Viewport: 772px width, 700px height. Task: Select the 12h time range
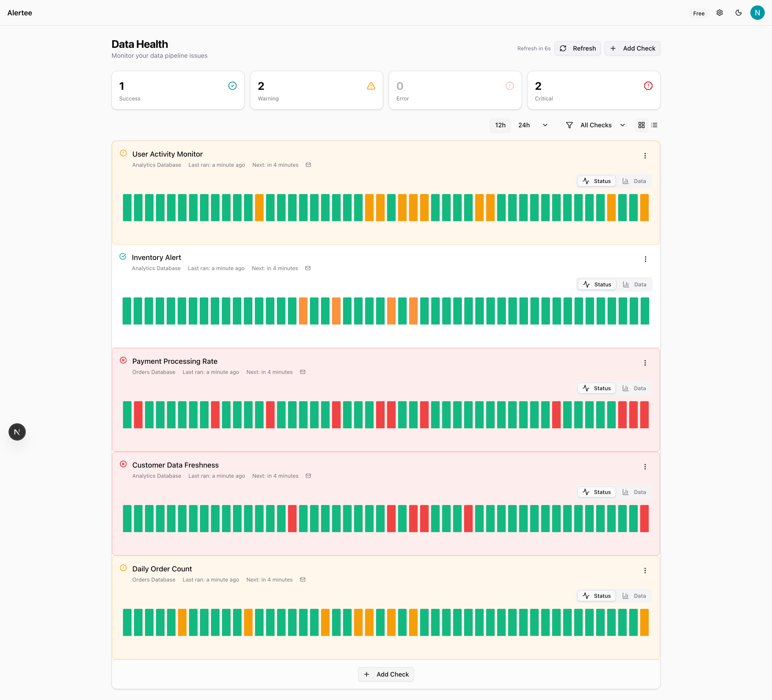click(500, 125)
